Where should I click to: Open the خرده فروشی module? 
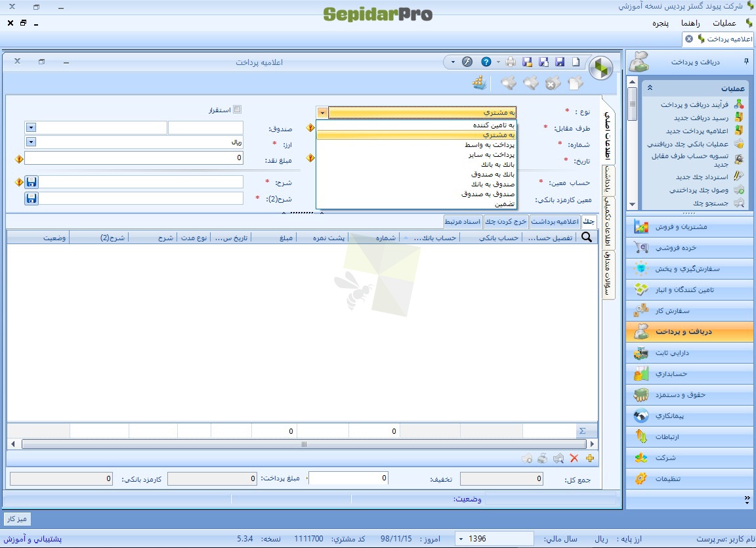(690, 247)
